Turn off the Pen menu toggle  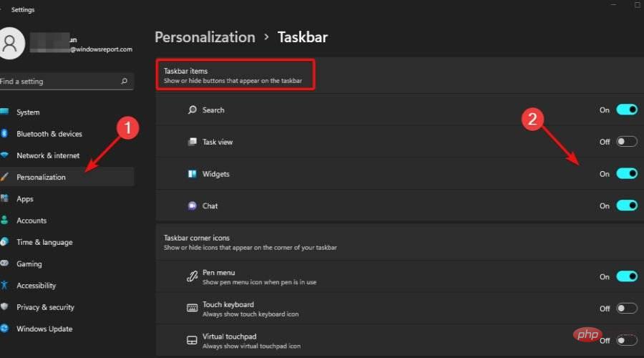pyautogui.click(x=626, y=276)
